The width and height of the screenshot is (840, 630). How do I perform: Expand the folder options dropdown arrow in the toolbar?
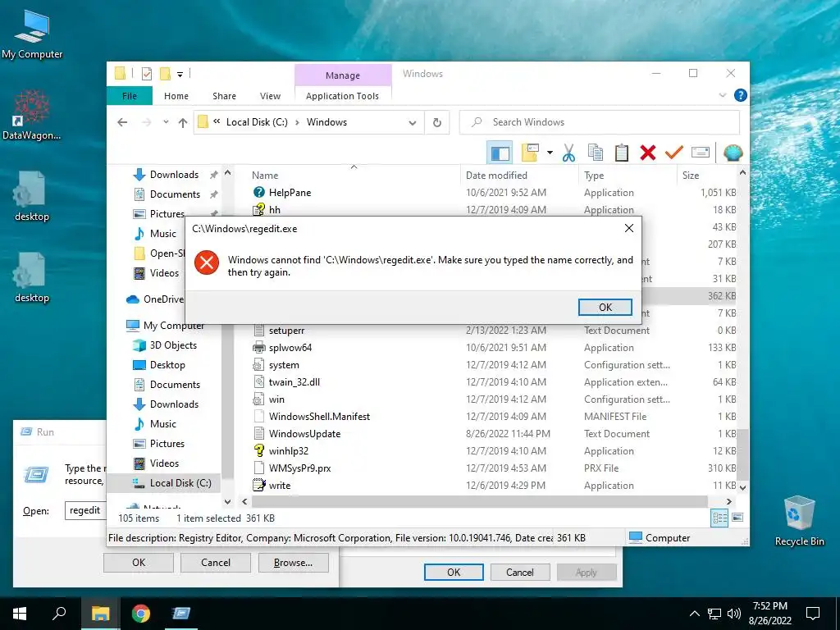click(x=550, y=153)
